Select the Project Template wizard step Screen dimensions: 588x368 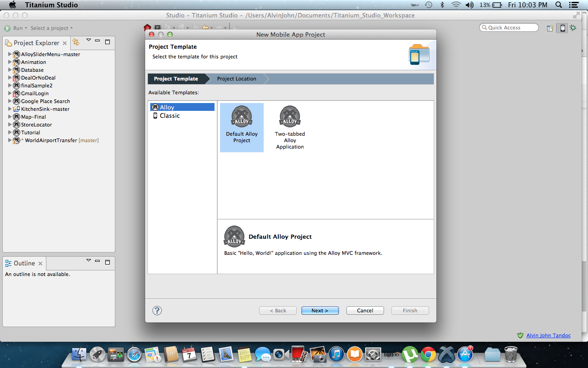pos(176,79)
